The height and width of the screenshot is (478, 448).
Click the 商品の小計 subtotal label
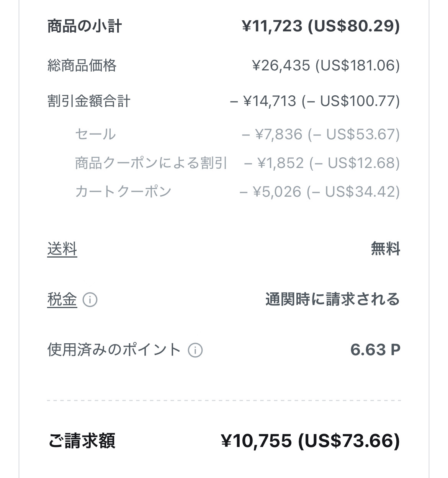coord(85,26)
